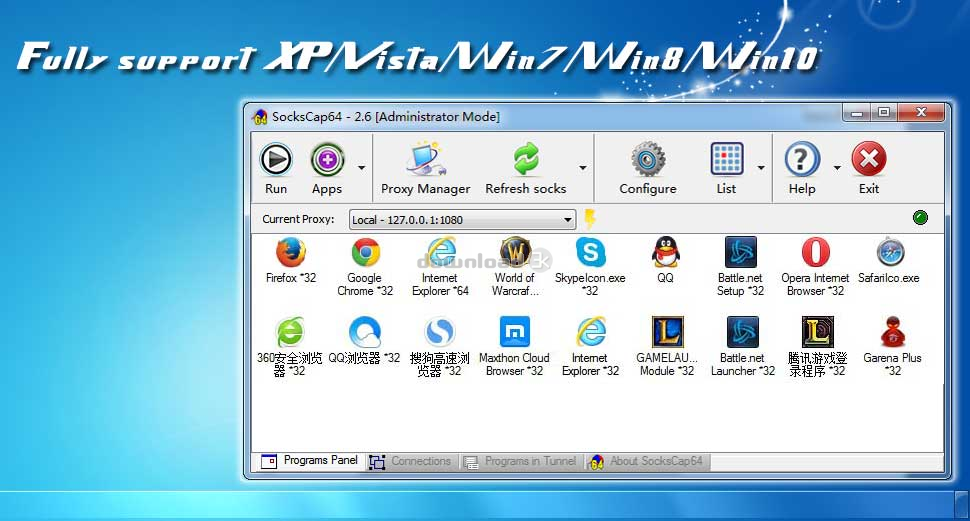This screenshot has width=970, height=521.
Task: Click the Run toolbar button
Action: (276, 168)
